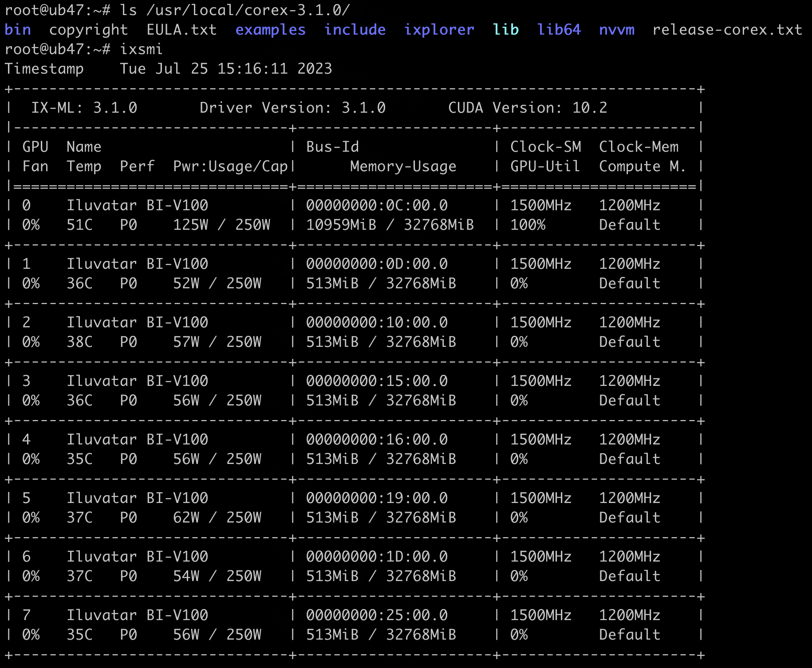
Task: Click power value '62W / 250W'
Action: point(217,518)
